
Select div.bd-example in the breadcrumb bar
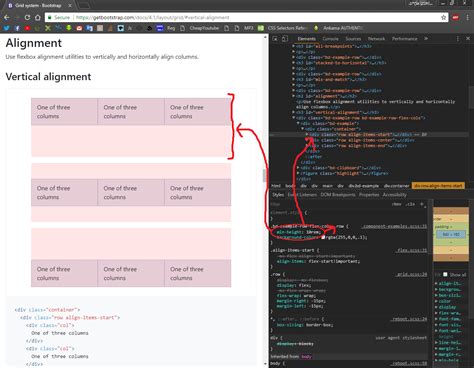(x=364, y=186)
